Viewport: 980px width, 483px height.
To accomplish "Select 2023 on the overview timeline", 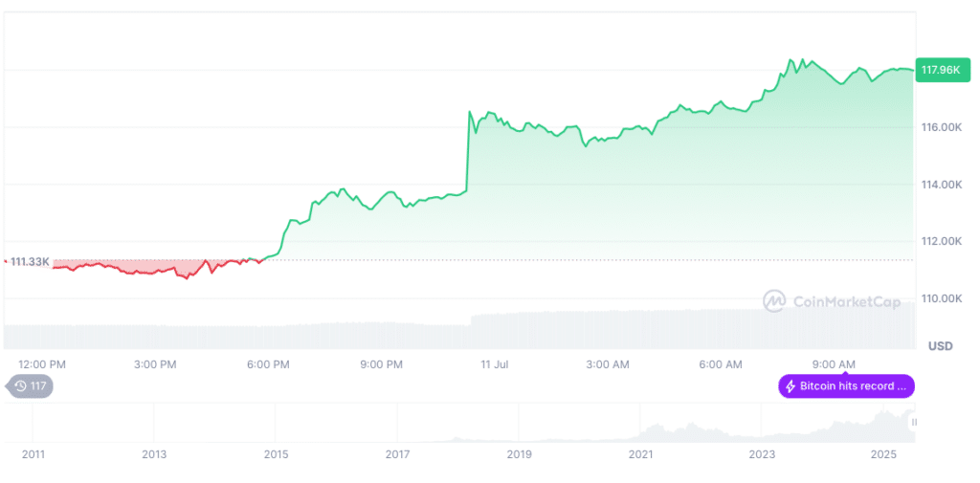I will tap(762, 454).
